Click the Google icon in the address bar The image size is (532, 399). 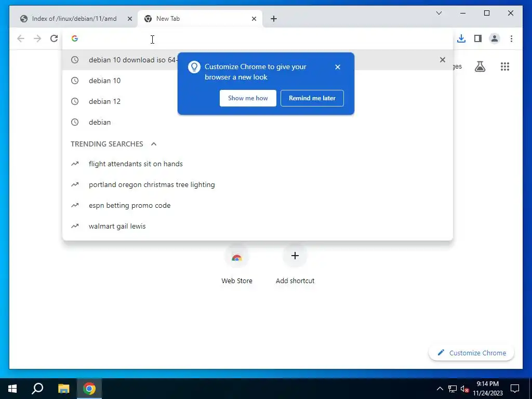pos(75,38)
